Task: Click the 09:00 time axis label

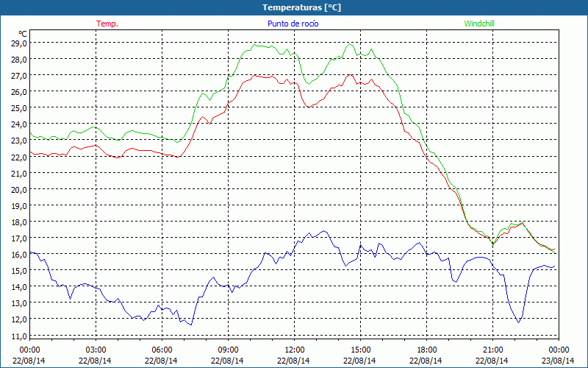Action: click(228, 350)
